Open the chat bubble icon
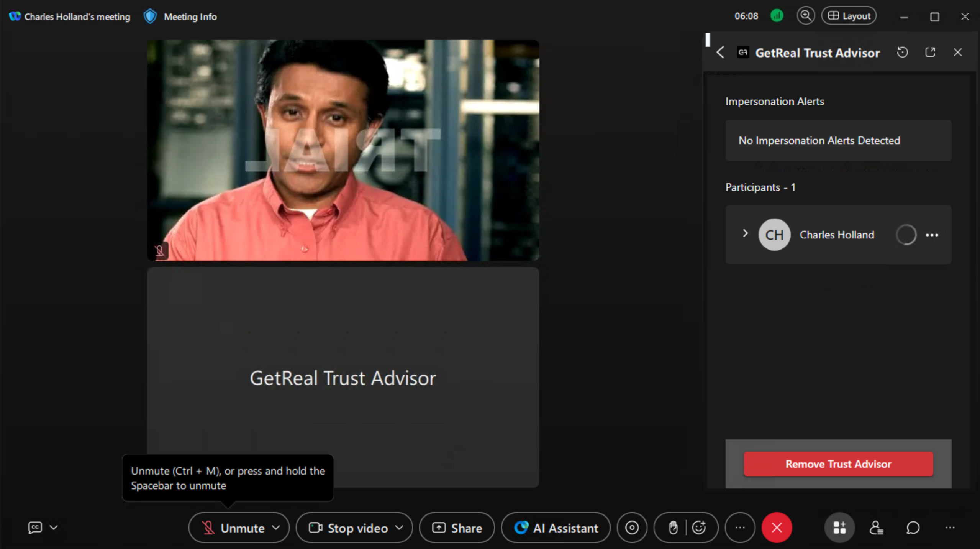980x549 pixels. tap(913, 528)
